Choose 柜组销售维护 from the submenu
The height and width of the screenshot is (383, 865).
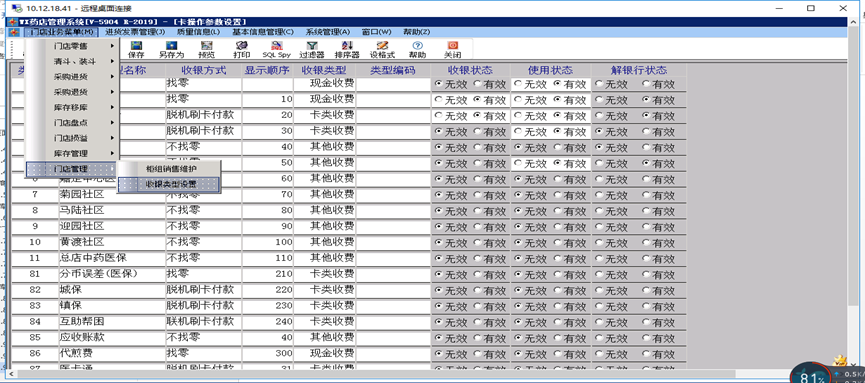pyautogui.click(x=170, y=168)
